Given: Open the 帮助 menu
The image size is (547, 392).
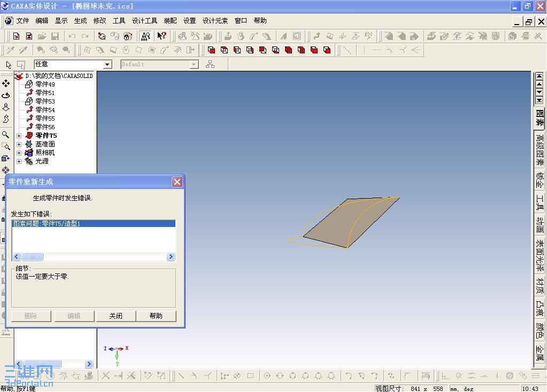Looking at the screenshot, I should point(260,20).
